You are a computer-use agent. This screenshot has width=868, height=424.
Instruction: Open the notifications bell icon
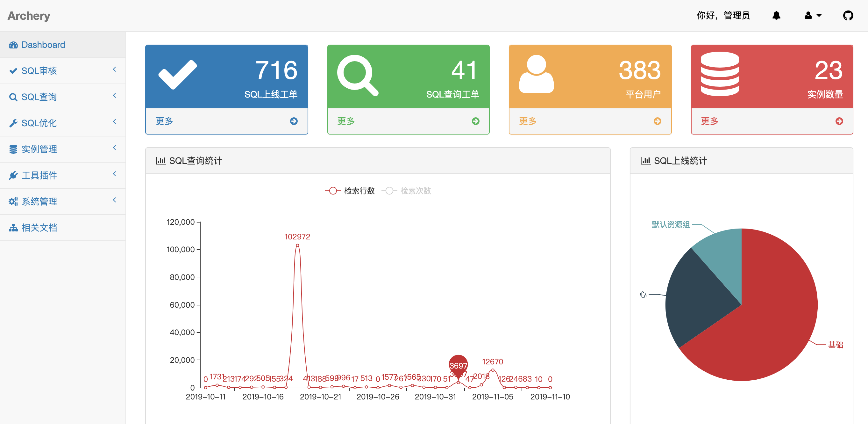point(776,16)
